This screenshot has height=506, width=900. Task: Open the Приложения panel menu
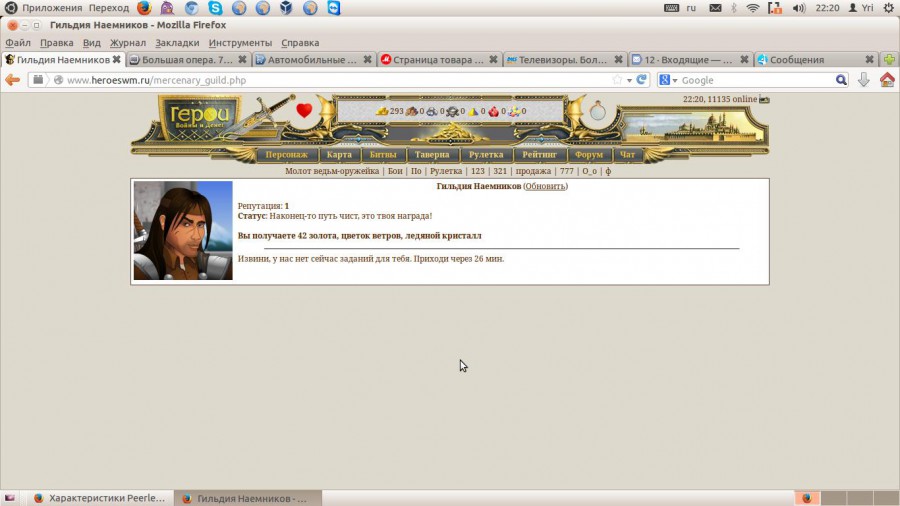52,8
